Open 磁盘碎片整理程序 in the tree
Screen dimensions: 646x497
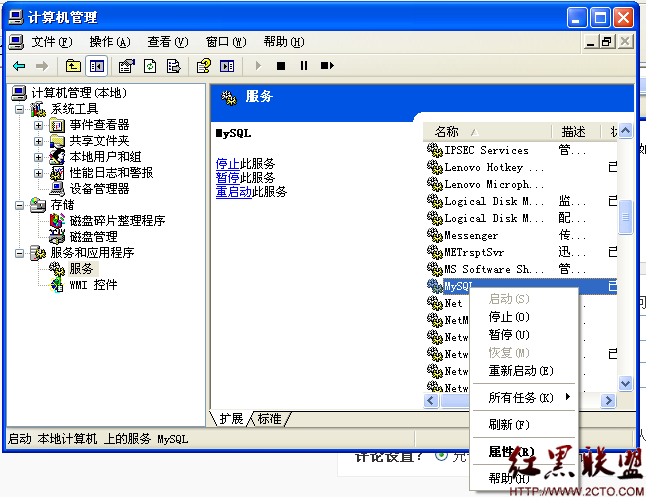117,220
